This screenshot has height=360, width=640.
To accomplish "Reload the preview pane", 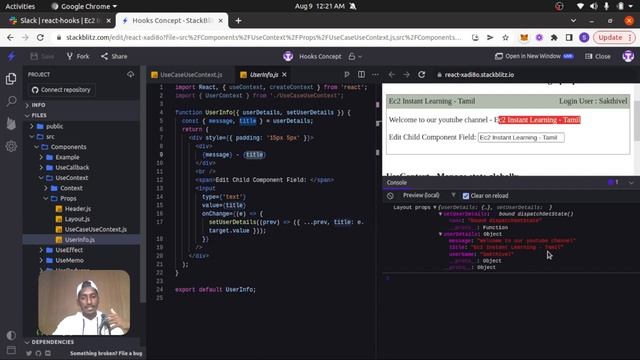I will [x=422, y=75].
